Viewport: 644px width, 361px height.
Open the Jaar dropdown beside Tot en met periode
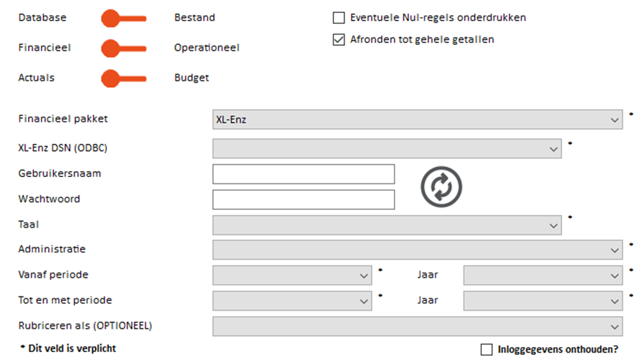543,300
